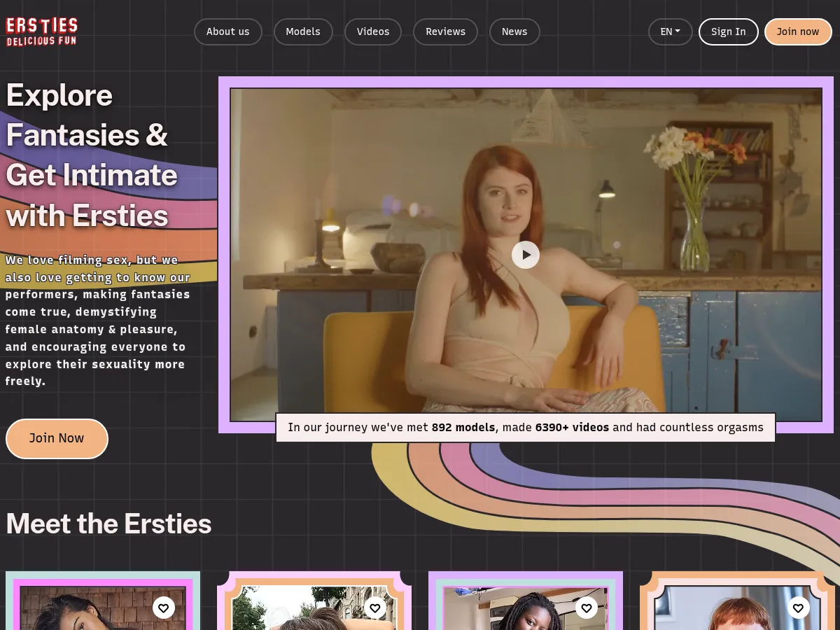
Task: Click the 892 models statistics banner text
Action: (526, 427)
